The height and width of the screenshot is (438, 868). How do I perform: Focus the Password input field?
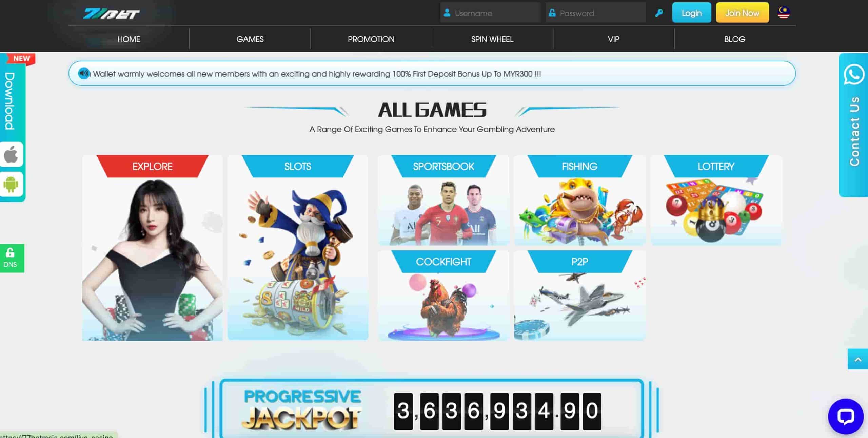tap(596, 13)
